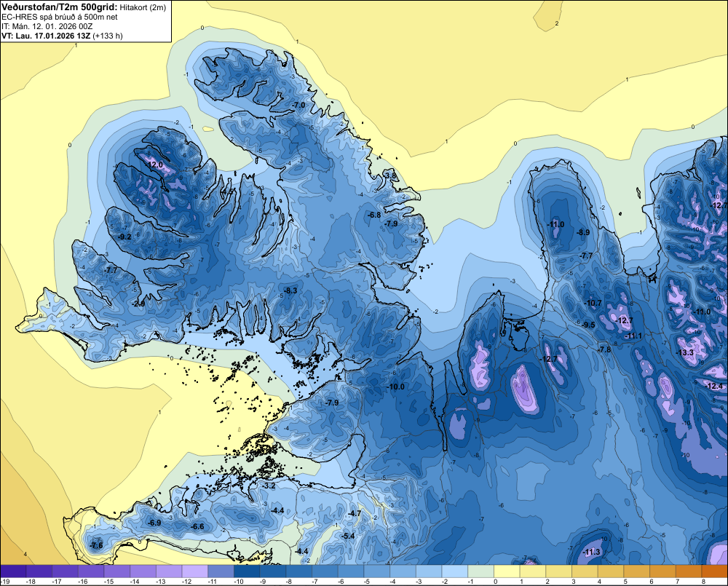This screenshot has width=728, height=586.
Task: Click the 'IT: Mán. 12. 01. 2026 00Z' line
Action: coord(47,26)
